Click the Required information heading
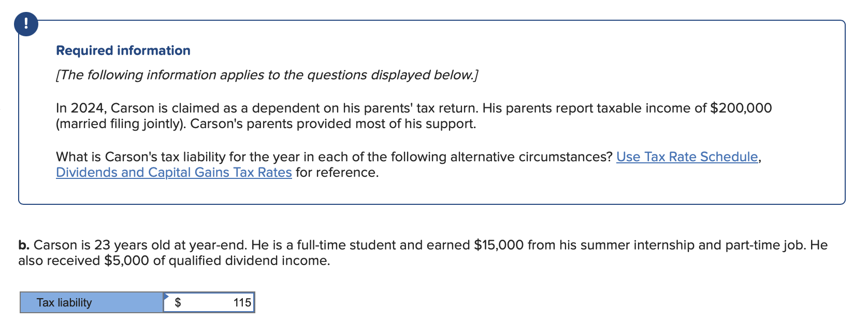This screenshot has height=335, width=868. (123, 50)
